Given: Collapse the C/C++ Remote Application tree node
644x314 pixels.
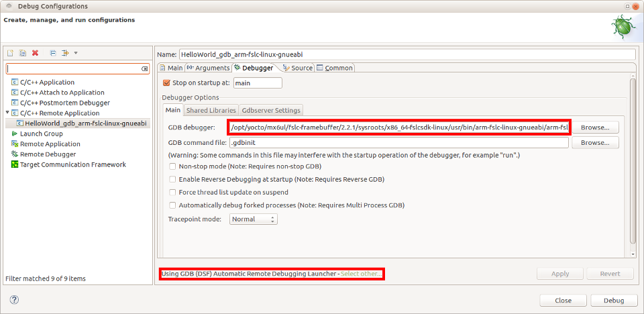Looking at the screenshot, I should tap(7, 113).
